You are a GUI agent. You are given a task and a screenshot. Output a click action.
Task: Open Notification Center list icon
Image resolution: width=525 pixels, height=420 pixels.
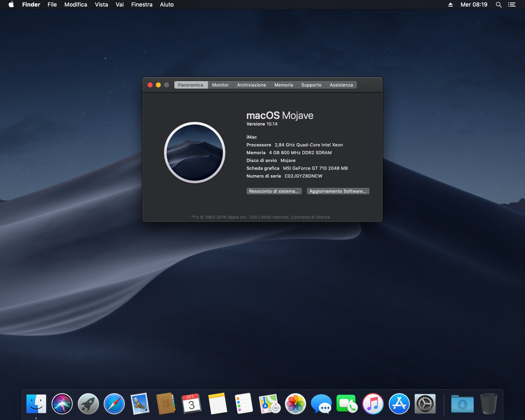point(512,5)
